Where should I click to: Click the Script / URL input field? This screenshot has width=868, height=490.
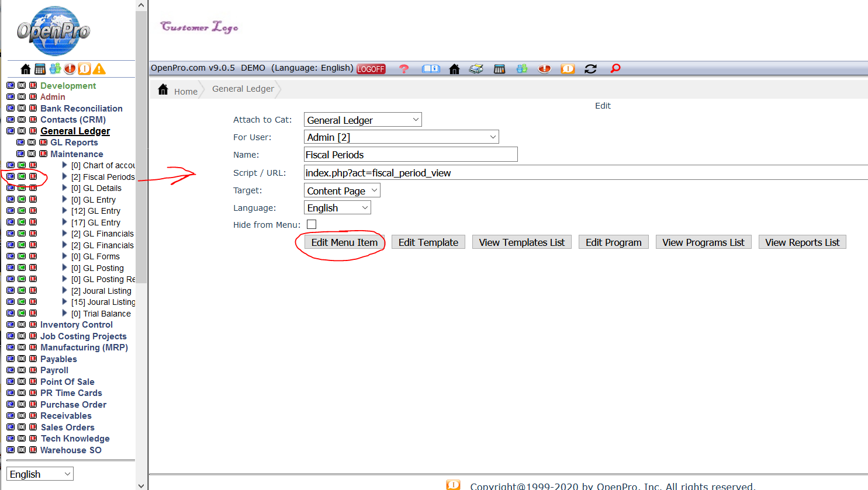click(585, 173)
